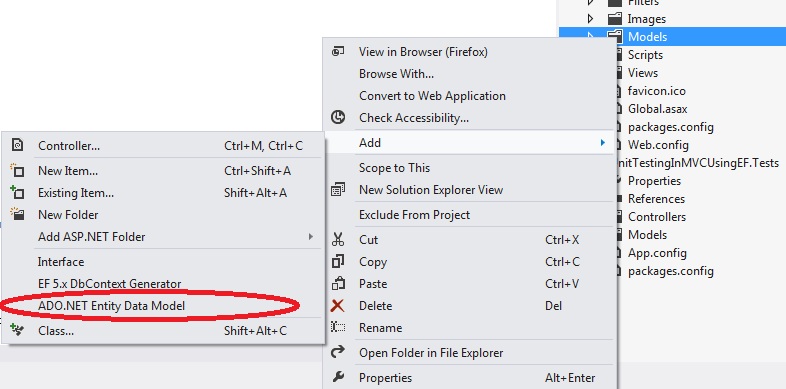Open the Add submenu arrow
The width and height of the screenshot is (786, 389).
point(603,143)
